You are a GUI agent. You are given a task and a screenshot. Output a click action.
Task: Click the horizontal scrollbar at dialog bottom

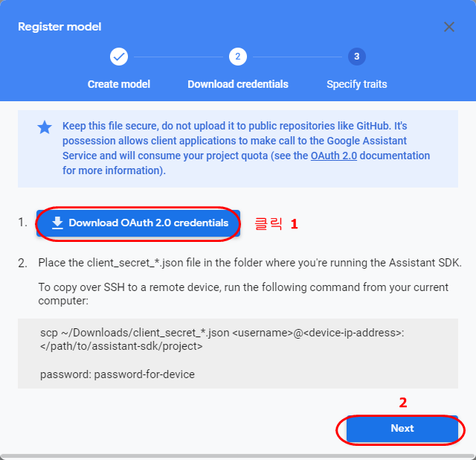click(x=238, y=457)
